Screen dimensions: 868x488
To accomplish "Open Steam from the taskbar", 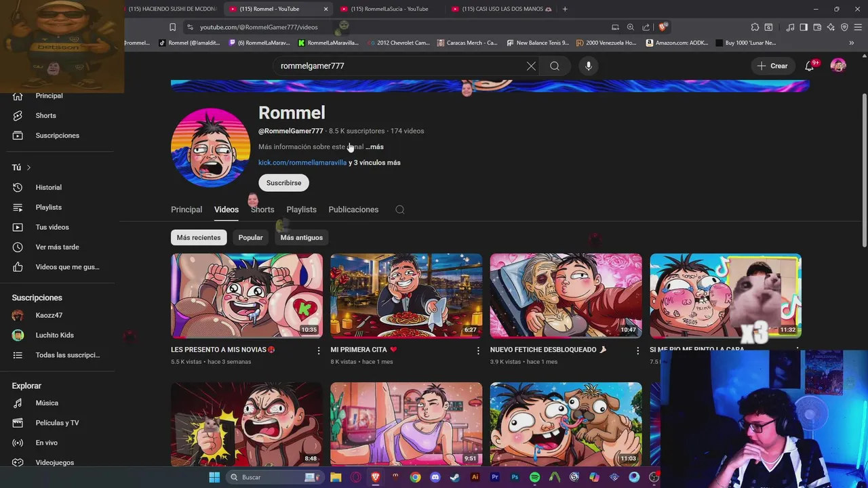I will click(455, 477).
